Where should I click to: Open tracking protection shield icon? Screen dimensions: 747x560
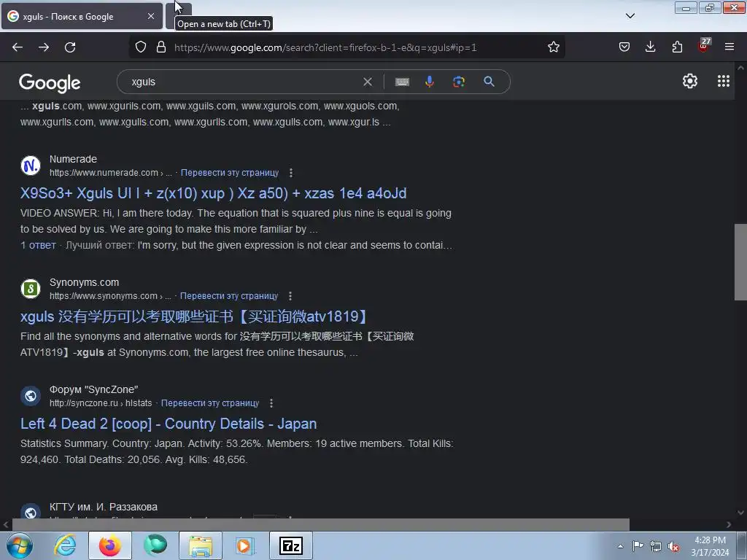141,47
